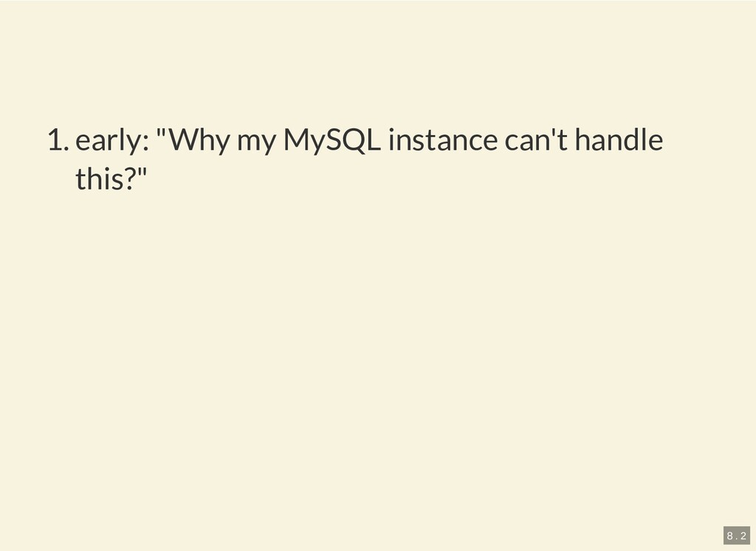This screenshot has height=551, width=756.
Task: Click the word "this?" on the second line
Action: click(106, 179)
